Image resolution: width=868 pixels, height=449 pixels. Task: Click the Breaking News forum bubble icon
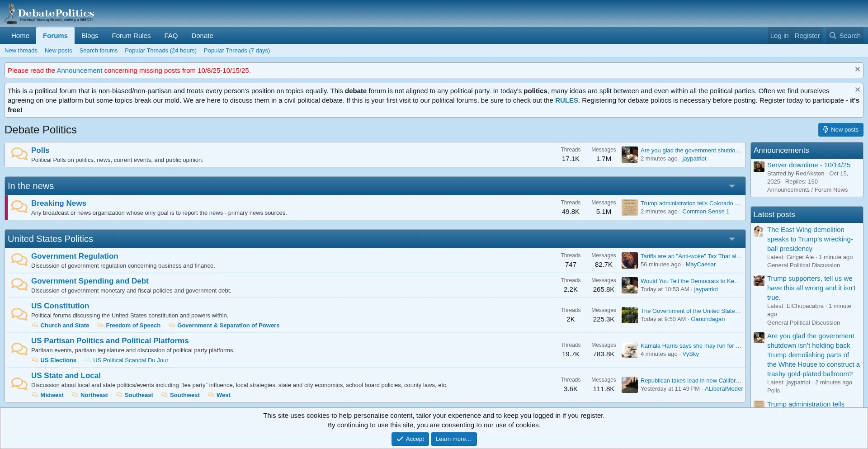19,207
